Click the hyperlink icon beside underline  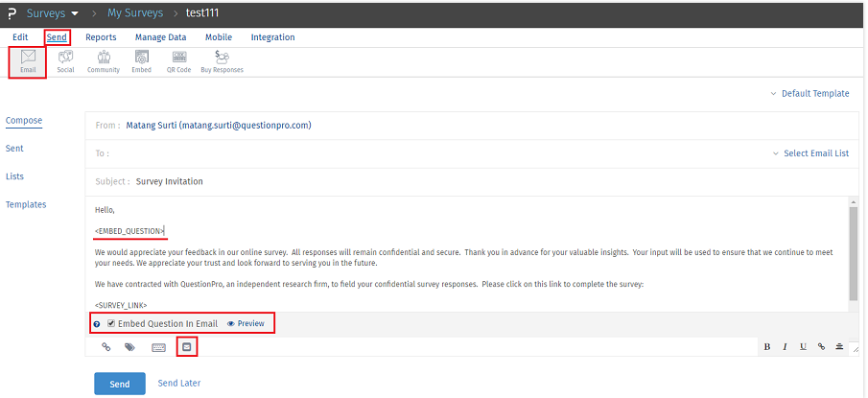click(821, 347)
